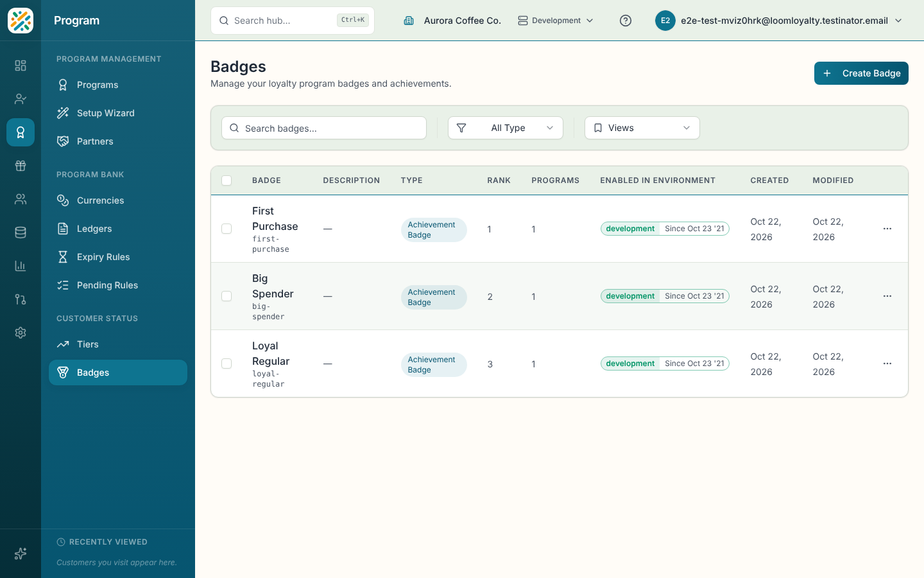924x578 pixels.
Task: Open Pending Rules menu item
Action: pos(118,285)
